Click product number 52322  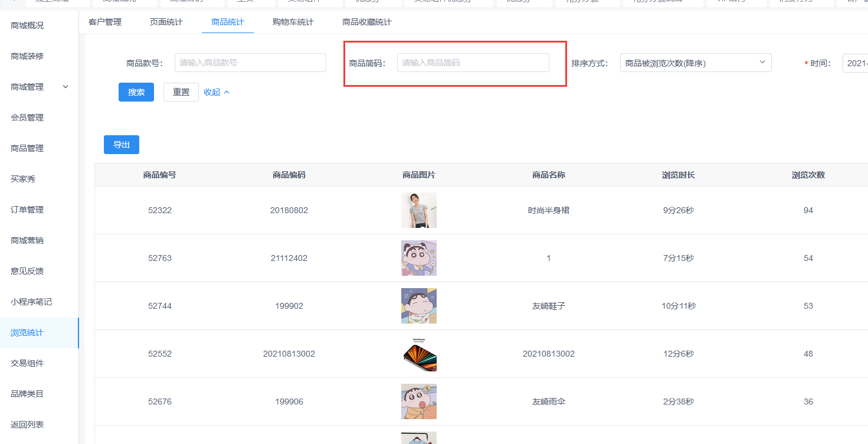pos(159,210)
